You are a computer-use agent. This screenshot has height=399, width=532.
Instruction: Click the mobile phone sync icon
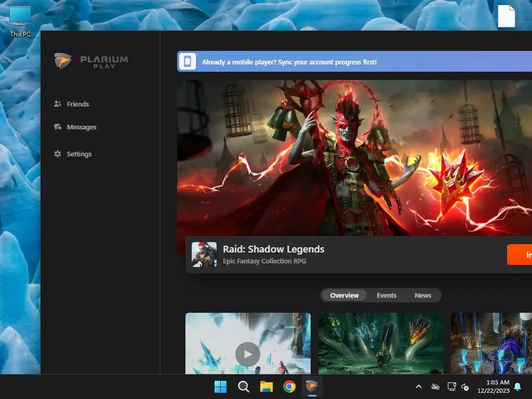[x=187, y=61]
